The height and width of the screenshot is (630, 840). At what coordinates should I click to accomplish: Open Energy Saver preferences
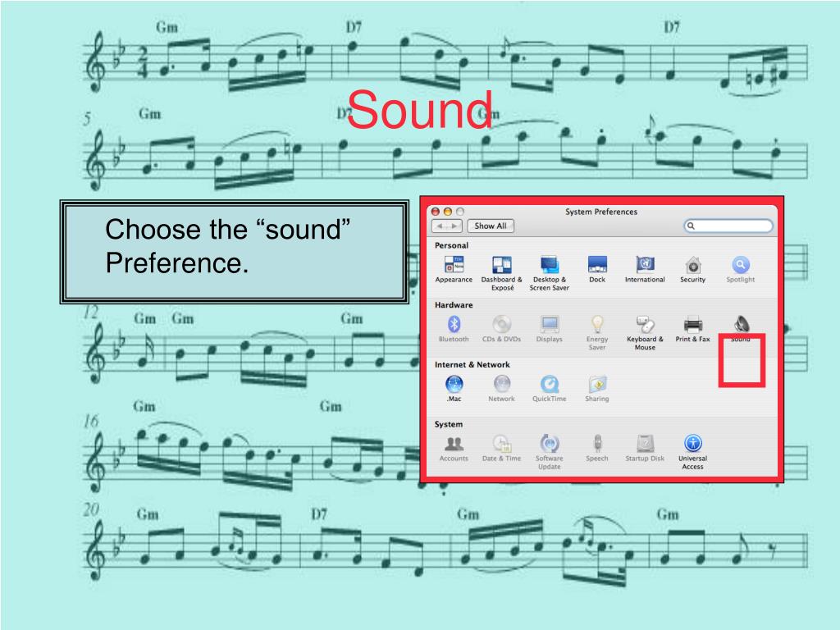597,325
